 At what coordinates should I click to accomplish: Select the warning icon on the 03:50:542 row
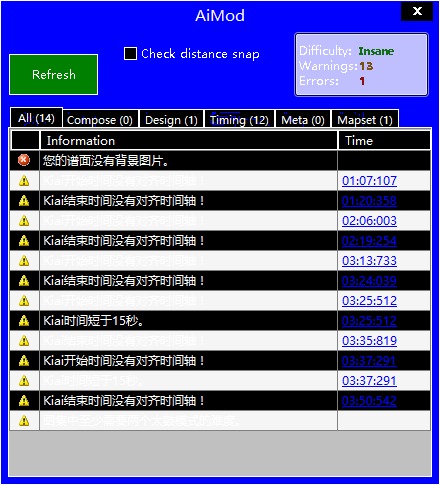click(24, 401)
